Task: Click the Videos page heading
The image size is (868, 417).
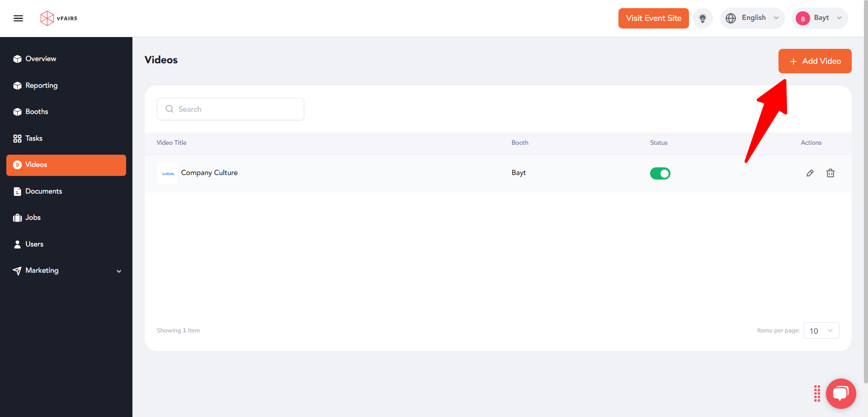Action: [x=161, y=60]
